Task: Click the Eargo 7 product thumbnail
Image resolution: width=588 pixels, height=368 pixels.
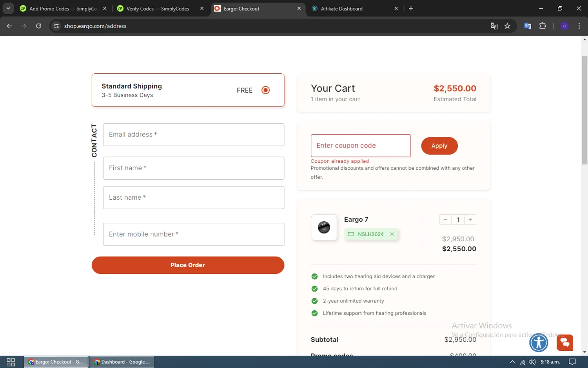Action: point(324,227)
